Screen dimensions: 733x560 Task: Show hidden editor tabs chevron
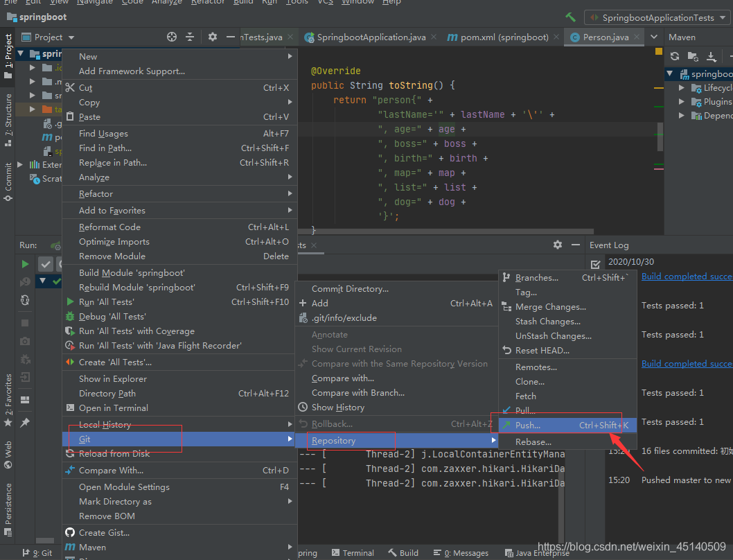pyautogui.click(x=654, y=37)
